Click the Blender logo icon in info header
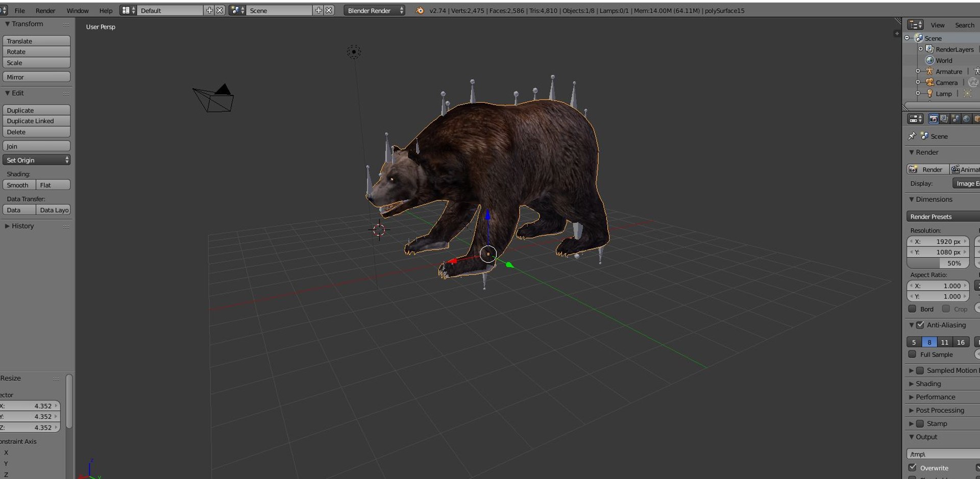The image size is (980, 479). (x=420, y=10)
